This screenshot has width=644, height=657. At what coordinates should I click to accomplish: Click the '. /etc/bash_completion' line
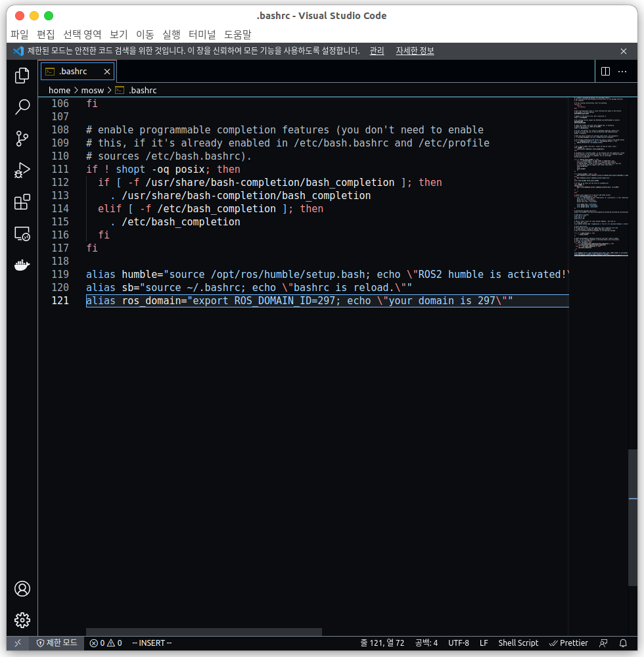pyautogui.click(x=175, y=221)
